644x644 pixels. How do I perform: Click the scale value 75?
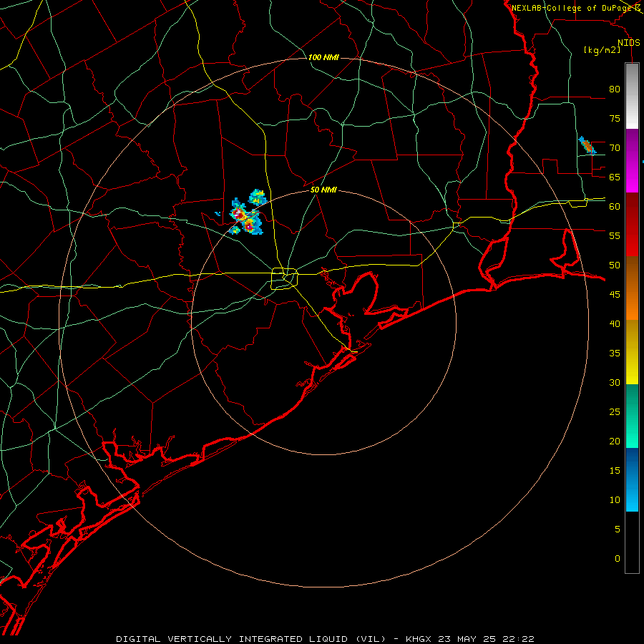click(x=615, y=118)
